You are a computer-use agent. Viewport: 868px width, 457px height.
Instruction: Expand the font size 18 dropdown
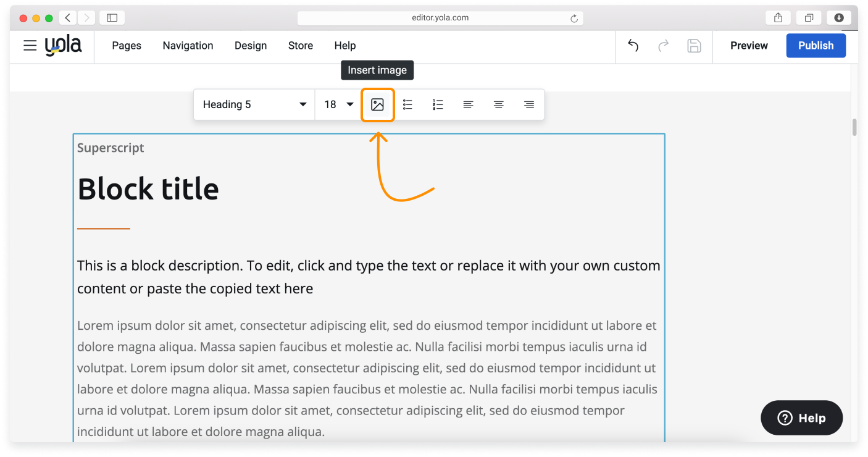pyautogui.click(x=338, y=105)
